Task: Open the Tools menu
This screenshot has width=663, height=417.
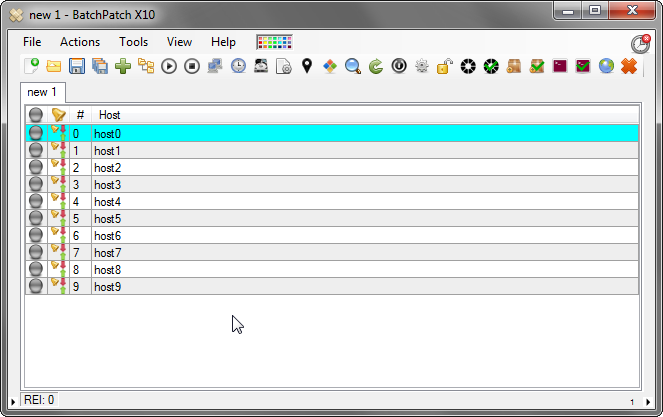Action: point(134,42)
